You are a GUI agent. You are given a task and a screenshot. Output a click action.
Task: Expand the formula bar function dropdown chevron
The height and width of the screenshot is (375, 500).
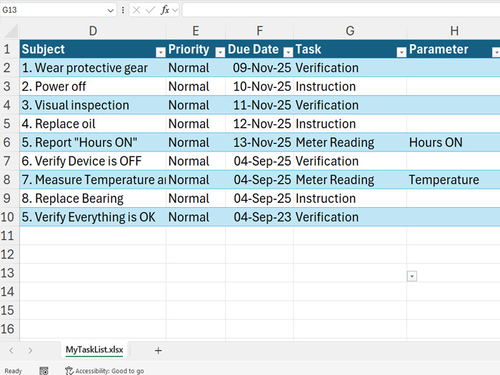pos(175,10)
